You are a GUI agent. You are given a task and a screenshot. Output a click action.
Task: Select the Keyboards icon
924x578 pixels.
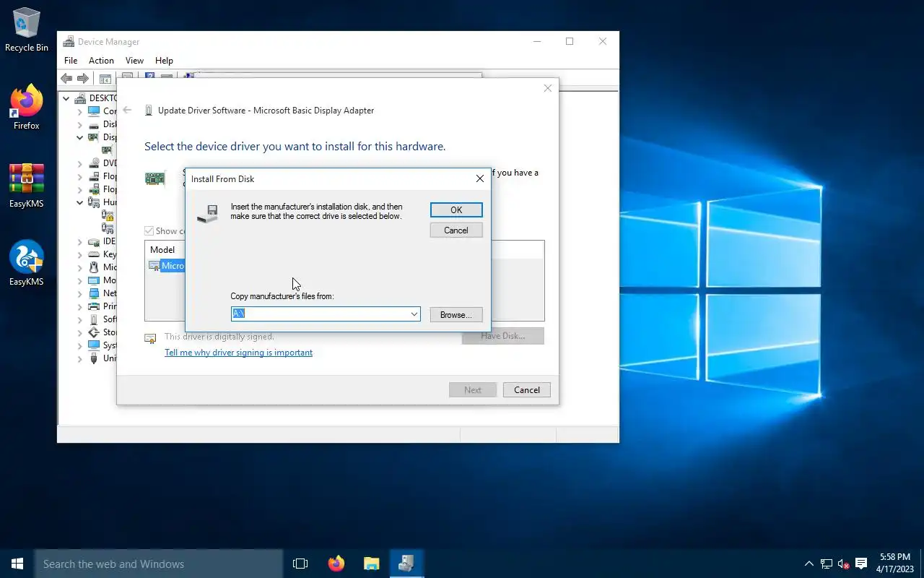[94, 254]
